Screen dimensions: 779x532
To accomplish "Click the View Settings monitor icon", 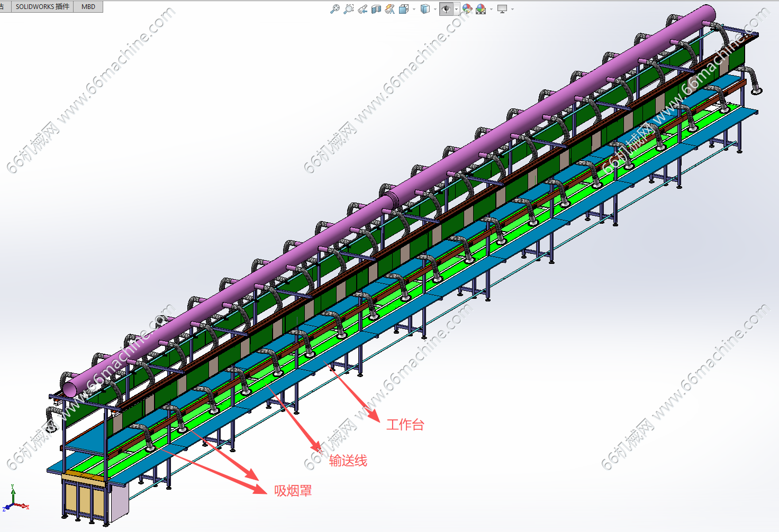I will tap(502, 9).
